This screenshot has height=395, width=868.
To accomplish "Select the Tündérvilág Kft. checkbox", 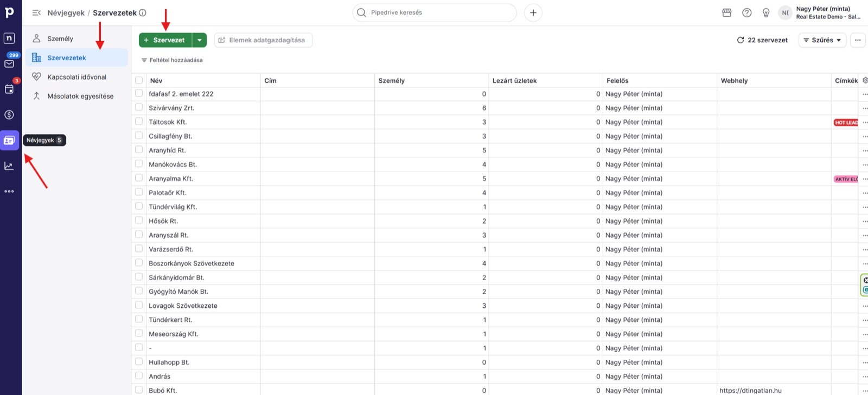I will pyautogui.click(x=139, y=206).
